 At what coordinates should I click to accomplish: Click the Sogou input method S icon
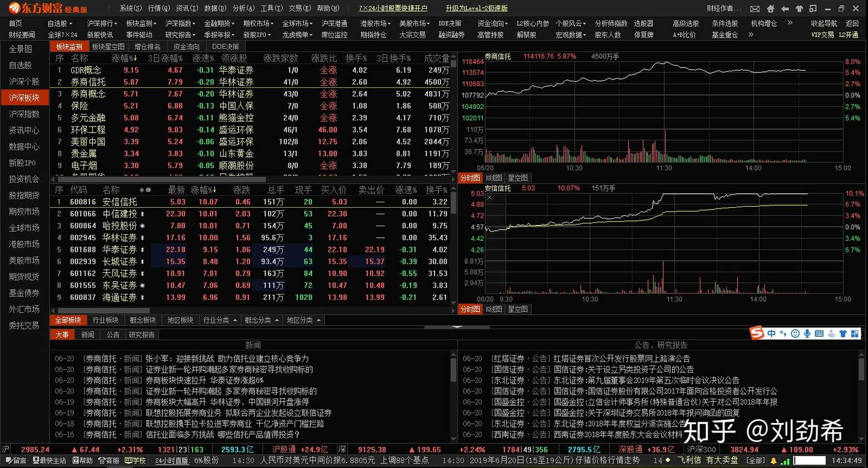[x=756, y=332]
